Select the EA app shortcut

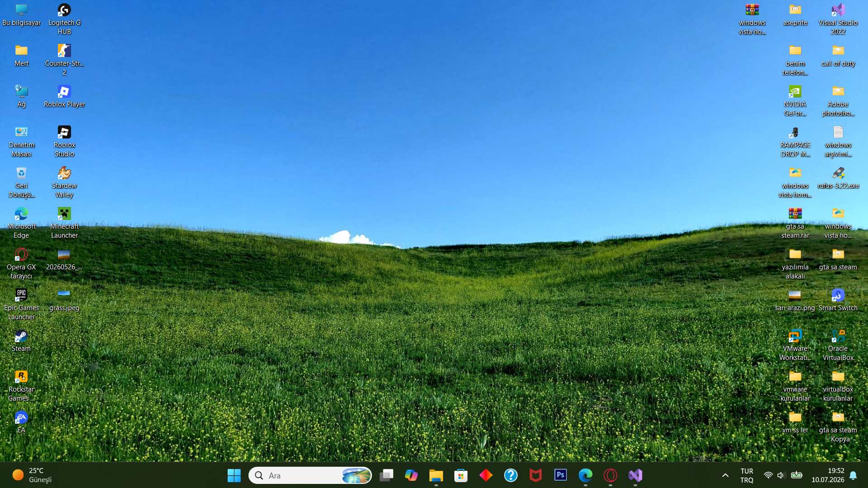[21, 423]
